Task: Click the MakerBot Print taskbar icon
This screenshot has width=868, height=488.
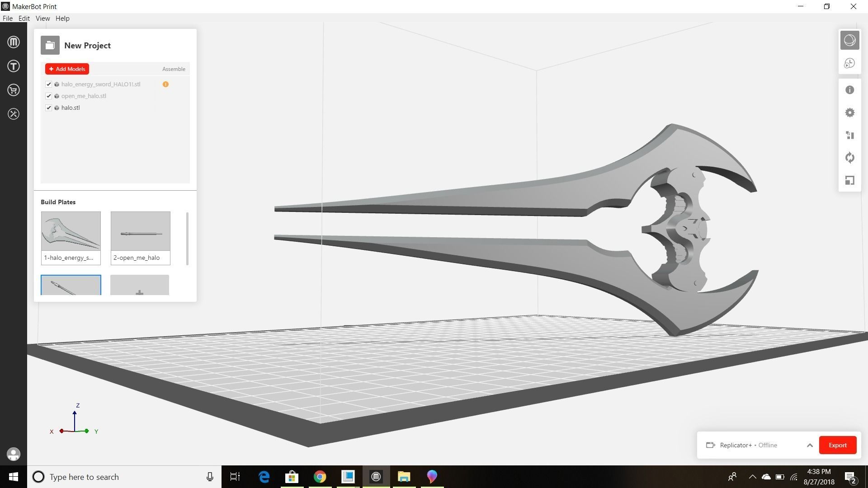Action: pyautogui.click(x=376, y=477)
